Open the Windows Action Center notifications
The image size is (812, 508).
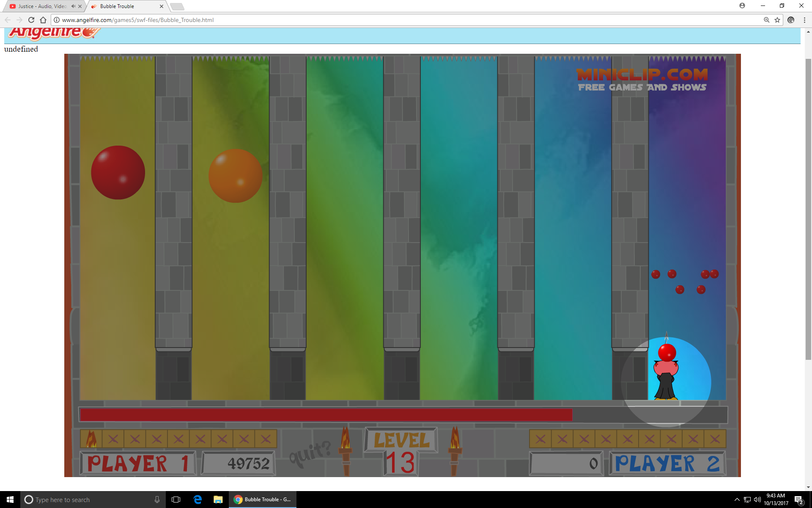click(x=798, y=500)
